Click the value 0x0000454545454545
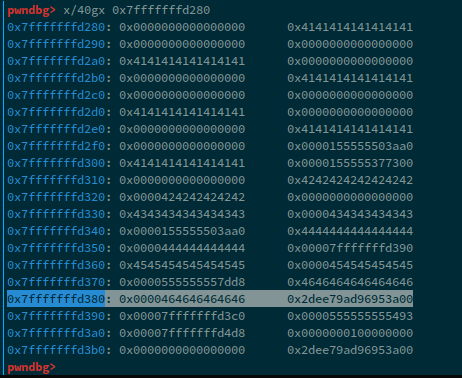462x378 pixels. [350, 265]
